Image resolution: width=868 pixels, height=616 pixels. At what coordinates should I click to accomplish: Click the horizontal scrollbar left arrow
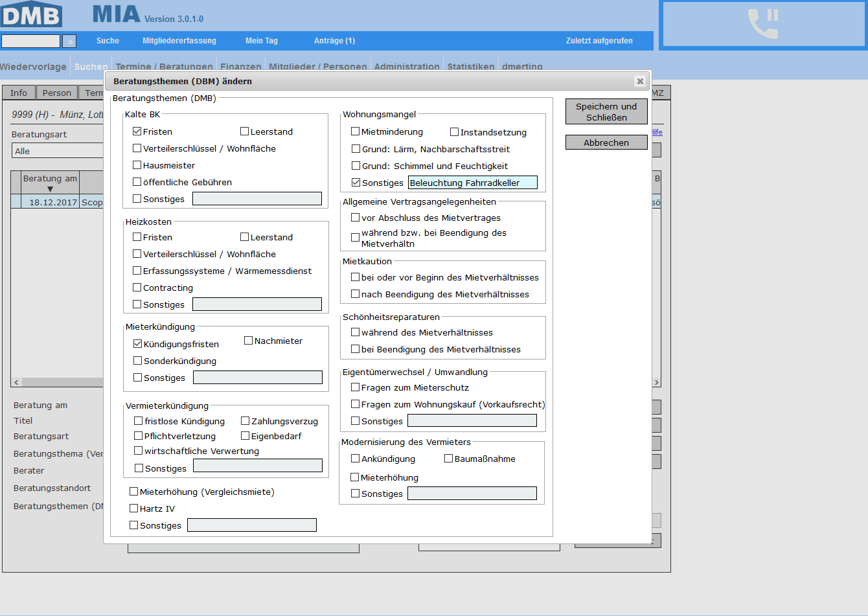tap(16, 382)
